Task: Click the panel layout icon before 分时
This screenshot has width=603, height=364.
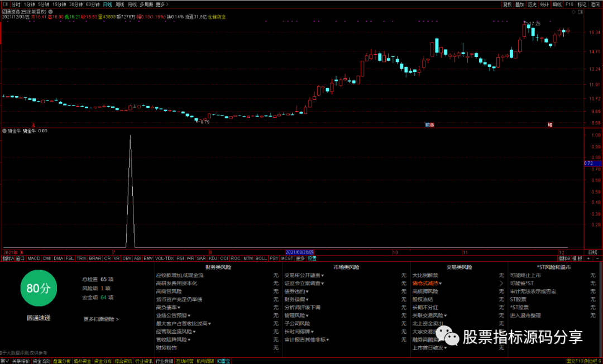Action: pyautogui.click(x=6, y=4)
